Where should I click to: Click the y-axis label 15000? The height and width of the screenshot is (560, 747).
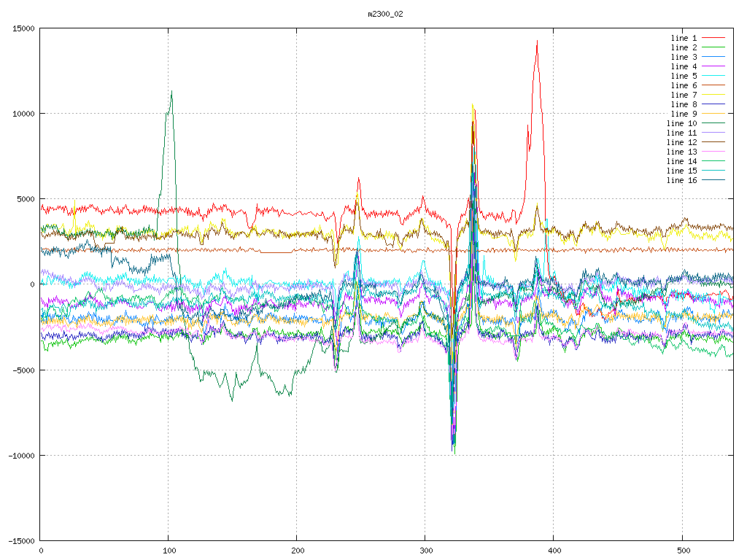tap(24, 28)
